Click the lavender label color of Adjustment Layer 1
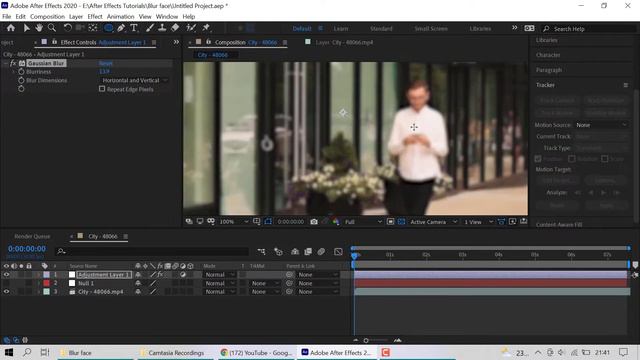Viewport: 640px width, 360px height. point(47,275)
